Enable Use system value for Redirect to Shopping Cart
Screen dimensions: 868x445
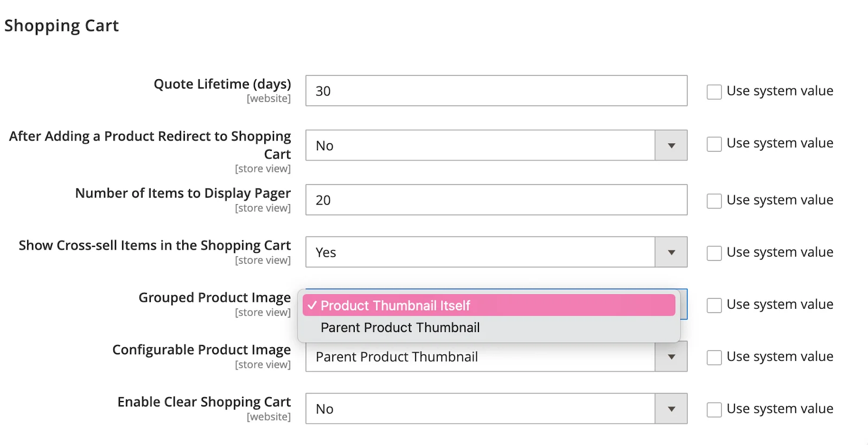714,144
